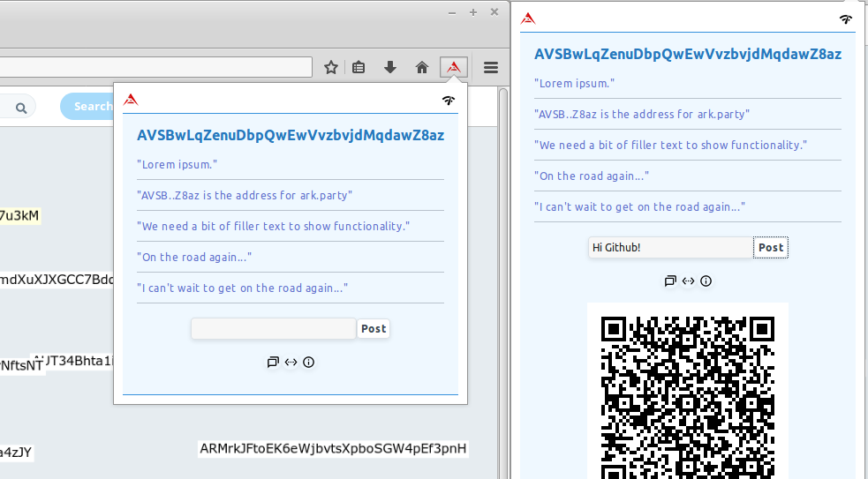Image resolution: width=868 pixels, height=479 pixels.
Task: Click the info icon below popup input
Action: [308, 363]
